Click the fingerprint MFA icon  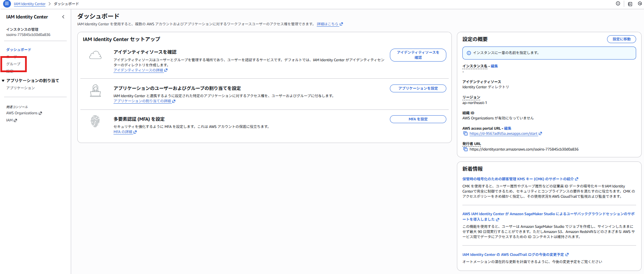(x=95, y=121)
